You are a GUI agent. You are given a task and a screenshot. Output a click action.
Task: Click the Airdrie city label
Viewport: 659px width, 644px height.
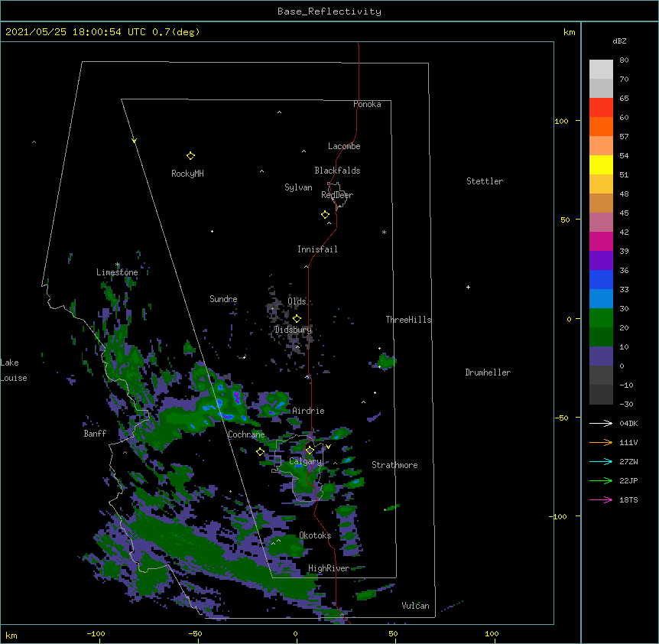point(308,411)
